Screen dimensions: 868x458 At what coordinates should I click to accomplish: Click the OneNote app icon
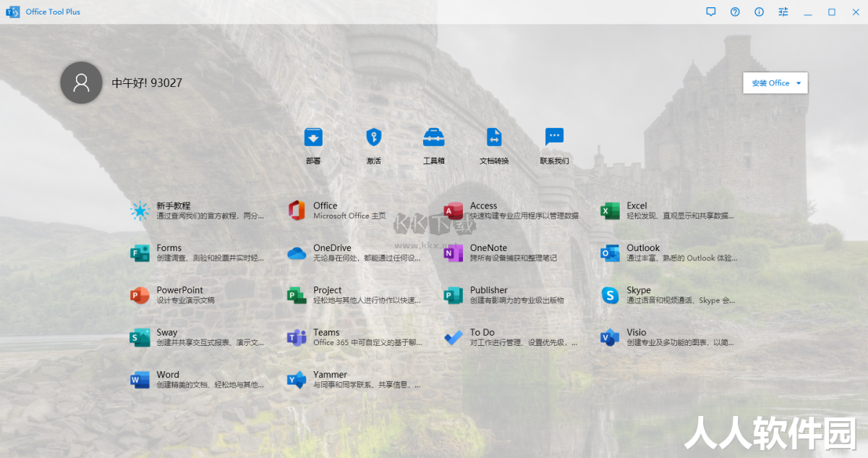(x=454, y=253)
